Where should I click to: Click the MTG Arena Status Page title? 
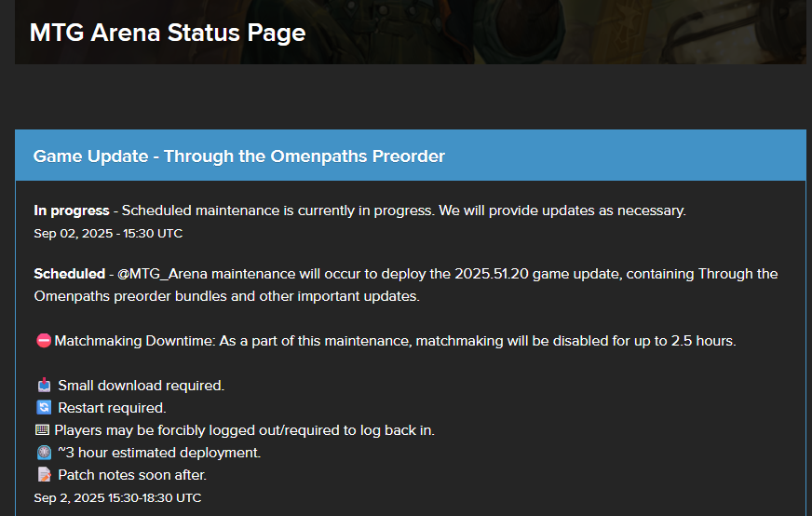168,33
